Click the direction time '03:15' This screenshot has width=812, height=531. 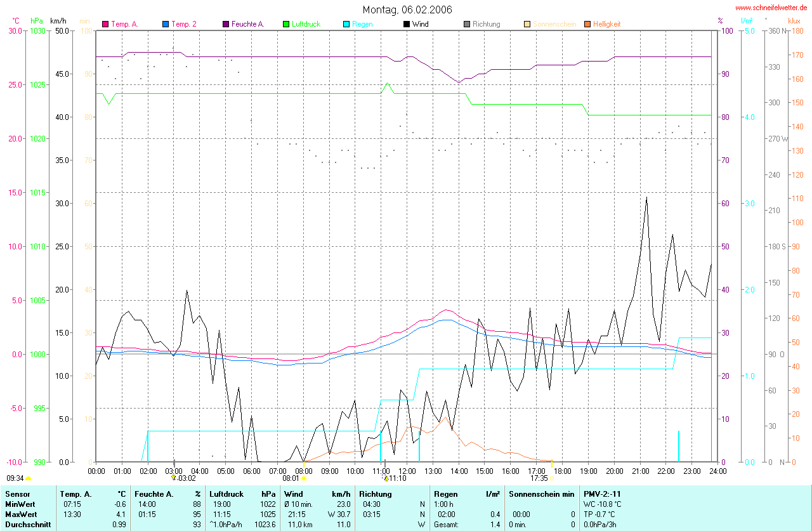372,515
